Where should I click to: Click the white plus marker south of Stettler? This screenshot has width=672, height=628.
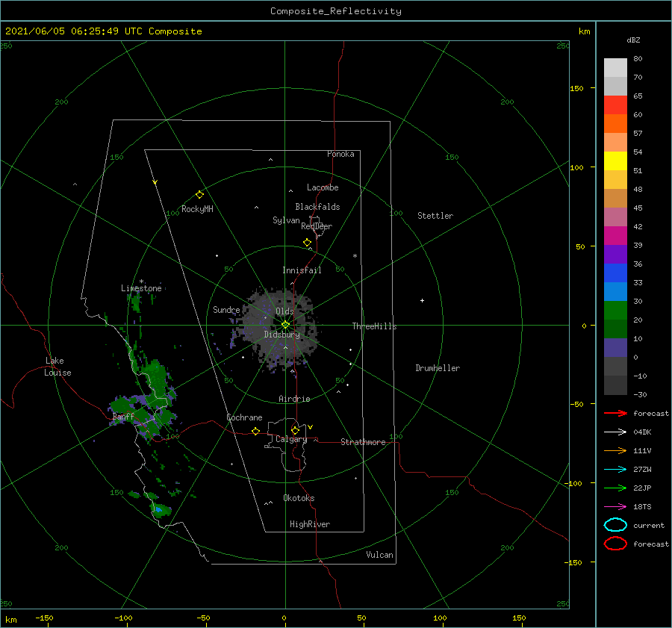pos(422,300)
